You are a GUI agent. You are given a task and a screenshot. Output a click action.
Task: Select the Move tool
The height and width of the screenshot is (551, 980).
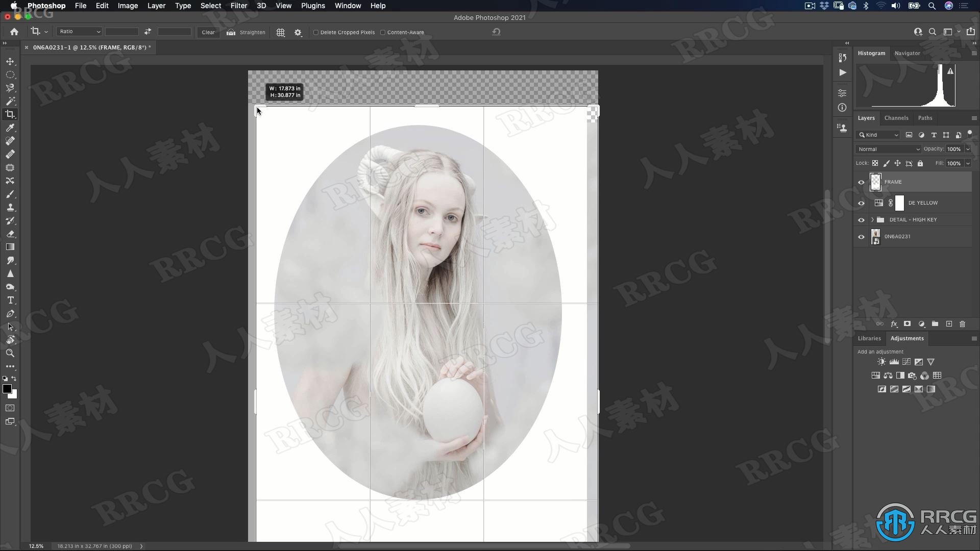9,61
